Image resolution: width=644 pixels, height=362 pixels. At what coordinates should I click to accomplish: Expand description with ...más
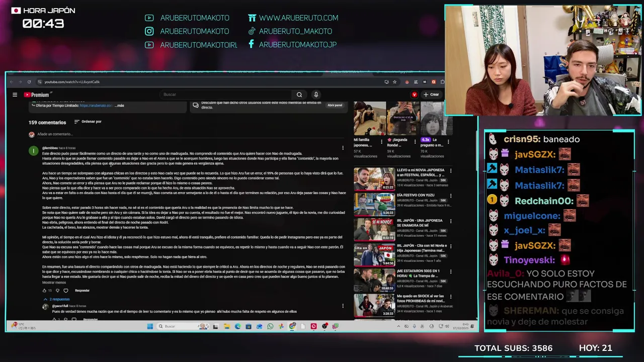point(119,106)
